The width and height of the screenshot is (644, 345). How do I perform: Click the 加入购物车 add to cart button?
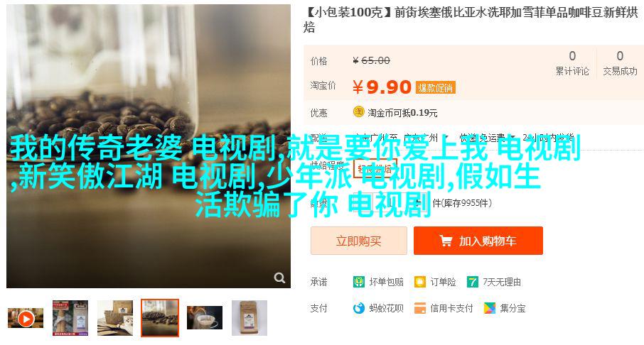click(478, 241)
